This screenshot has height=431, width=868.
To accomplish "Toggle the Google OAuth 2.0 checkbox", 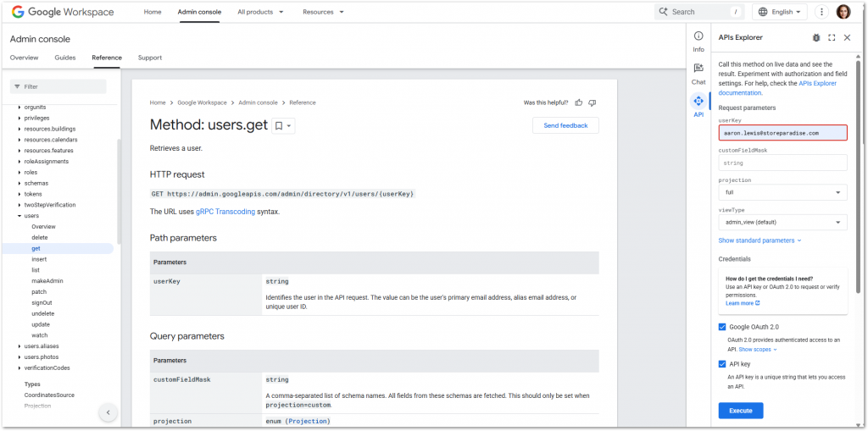I will (722, 327).
